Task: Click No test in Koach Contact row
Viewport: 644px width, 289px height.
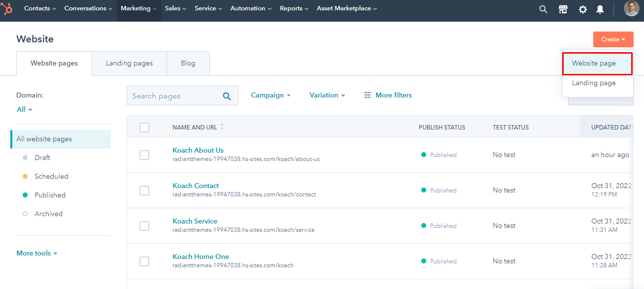Action: [504, 191]
